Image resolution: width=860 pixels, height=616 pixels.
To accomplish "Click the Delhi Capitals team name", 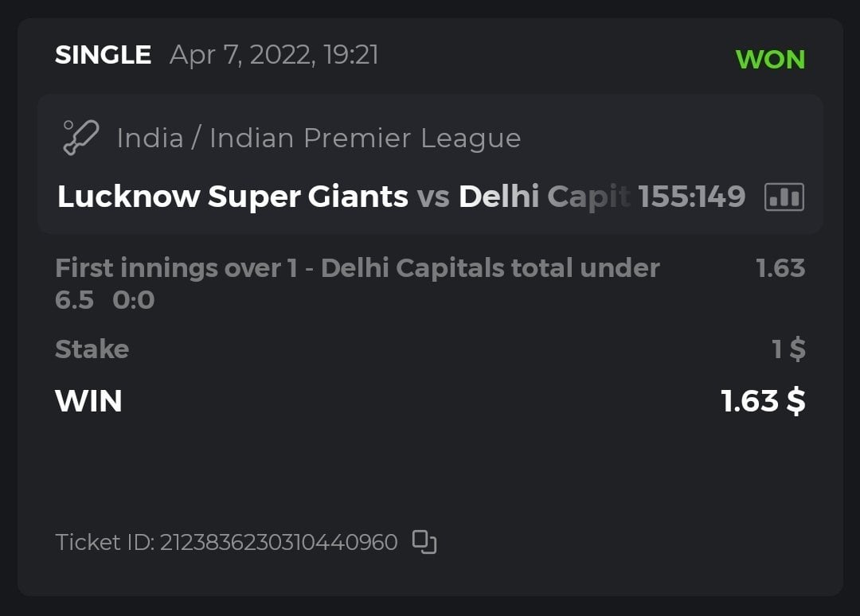I will coord(543,197).
